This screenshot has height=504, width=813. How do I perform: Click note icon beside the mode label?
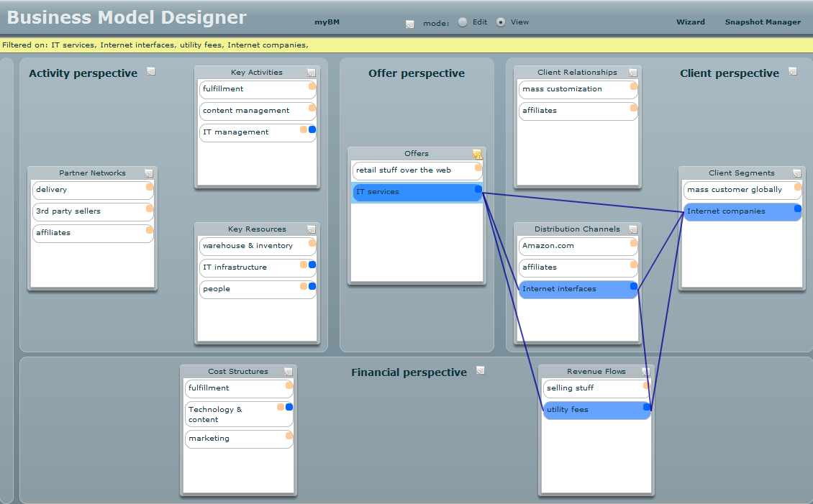pyautogui.click(x=409, y=24)
